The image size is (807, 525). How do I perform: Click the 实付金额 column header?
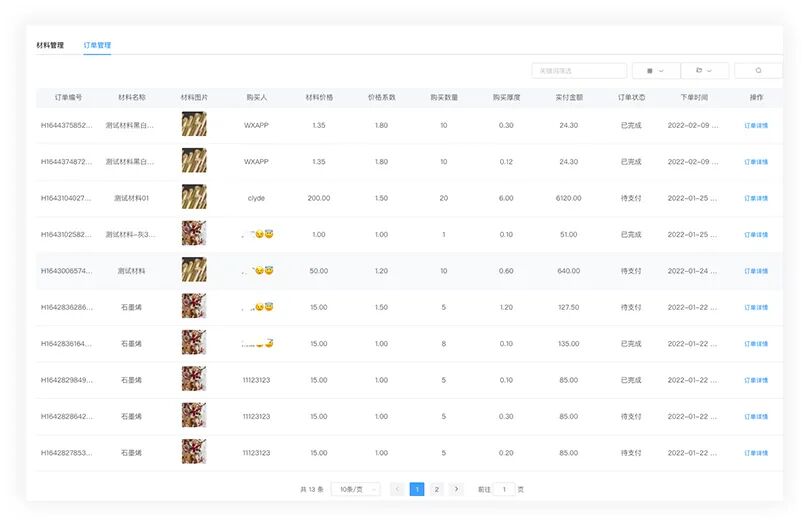[569, 97]
